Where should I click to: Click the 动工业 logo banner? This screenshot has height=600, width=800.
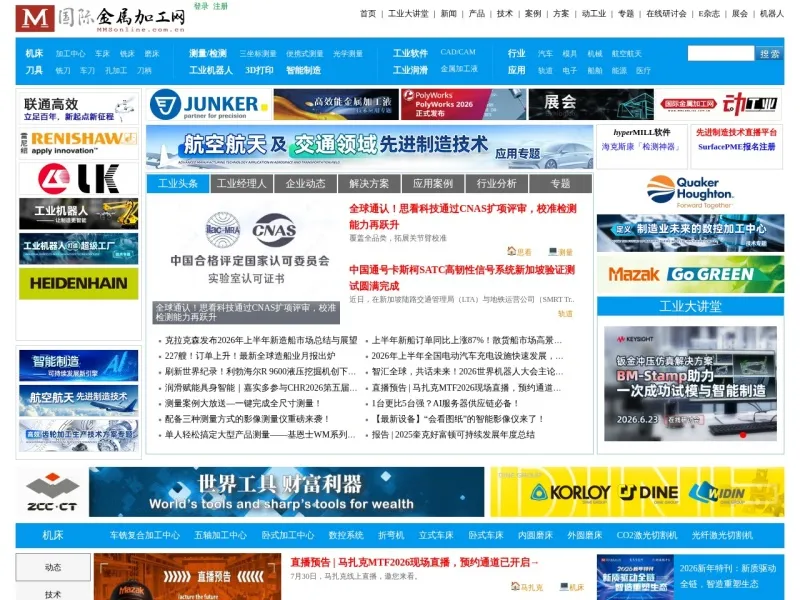click(x=719, y=105)
